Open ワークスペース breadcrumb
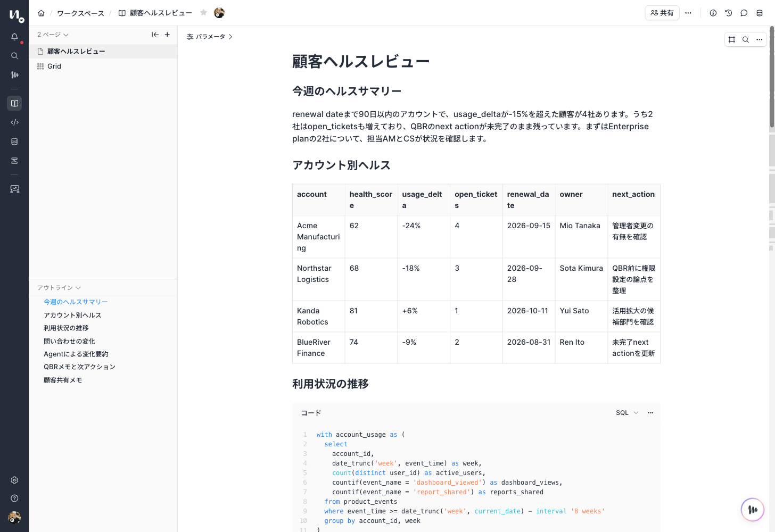This screenshot has height=532, width=775. (x=80, y=13)
